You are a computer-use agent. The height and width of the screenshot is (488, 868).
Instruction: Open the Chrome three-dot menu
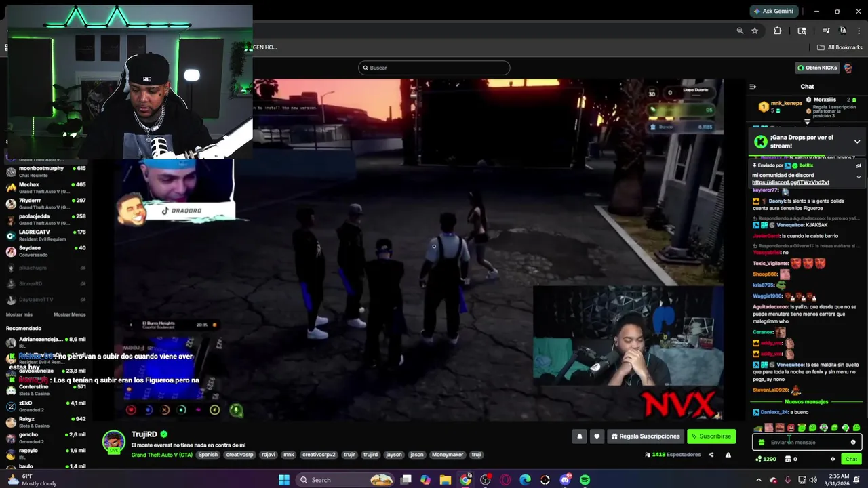(x=859, y=30)
